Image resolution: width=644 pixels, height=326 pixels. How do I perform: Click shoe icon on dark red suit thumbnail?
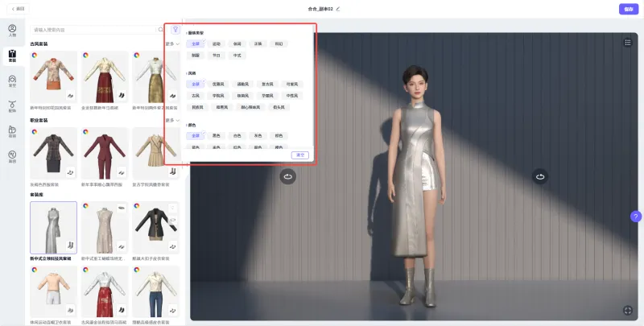tap(122, 172)
